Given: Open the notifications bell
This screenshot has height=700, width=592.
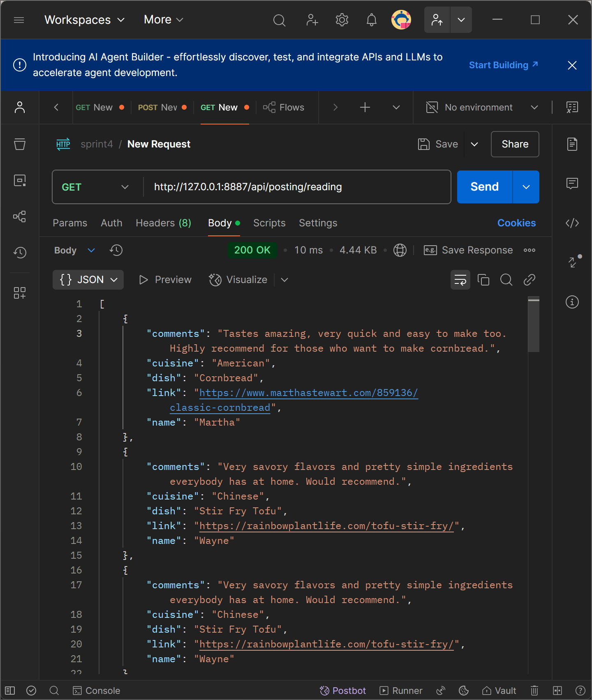Looking at the screenshot, I should coord(371,20).
